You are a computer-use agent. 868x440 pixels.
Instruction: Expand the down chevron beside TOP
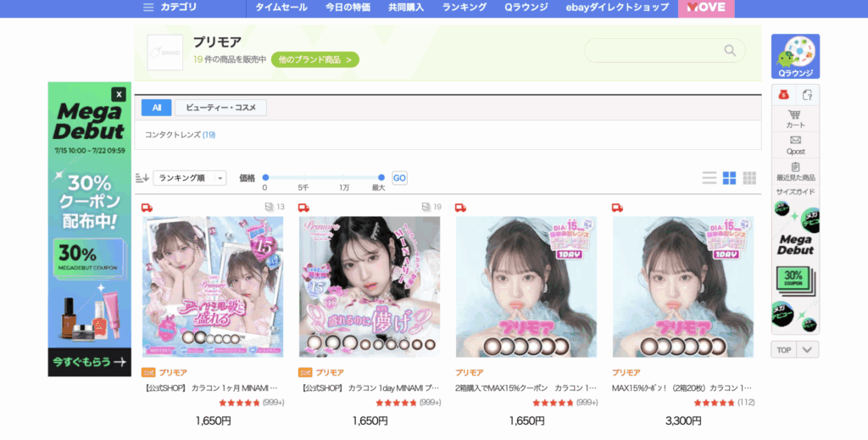(x=807, y=350)
